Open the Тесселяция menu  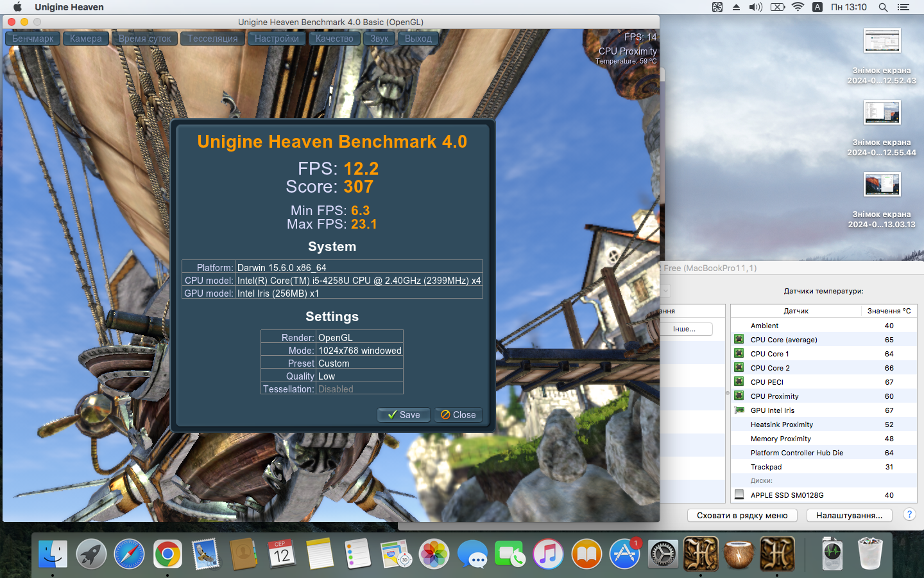pyautogui.click(x=212, y=39)
